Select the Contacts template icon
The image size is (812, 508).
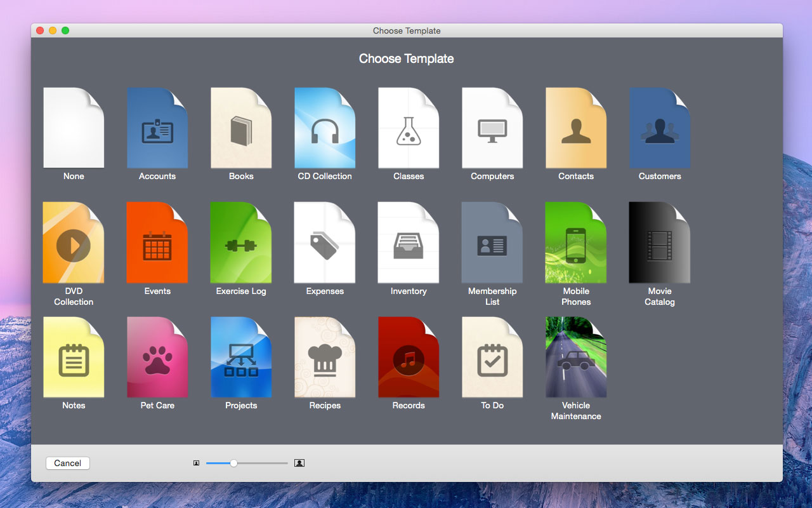coord(576,128)
